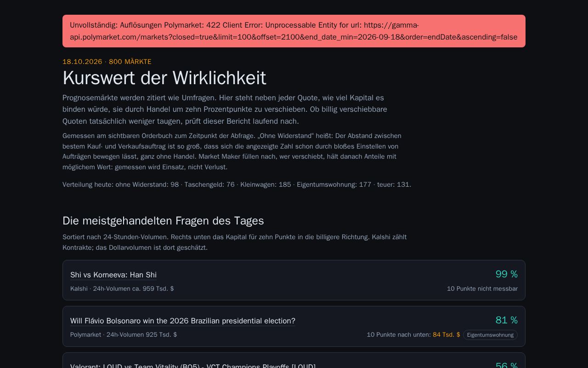This screenshot has height=368, width=588.
Task: Click the intro paragraph starting 'Prognosemärkte werden zitiert'
Action: [x=225, y=109]
